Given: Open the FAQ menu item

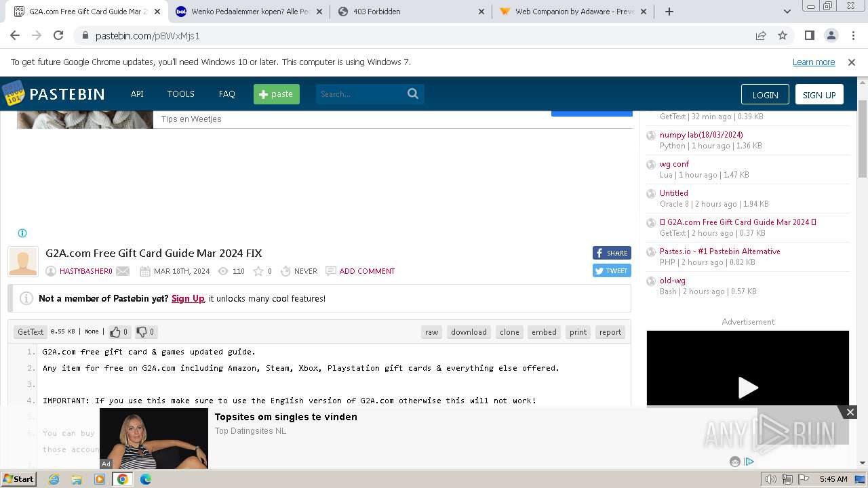Looking at the screenshot, I should pos(227,94).
